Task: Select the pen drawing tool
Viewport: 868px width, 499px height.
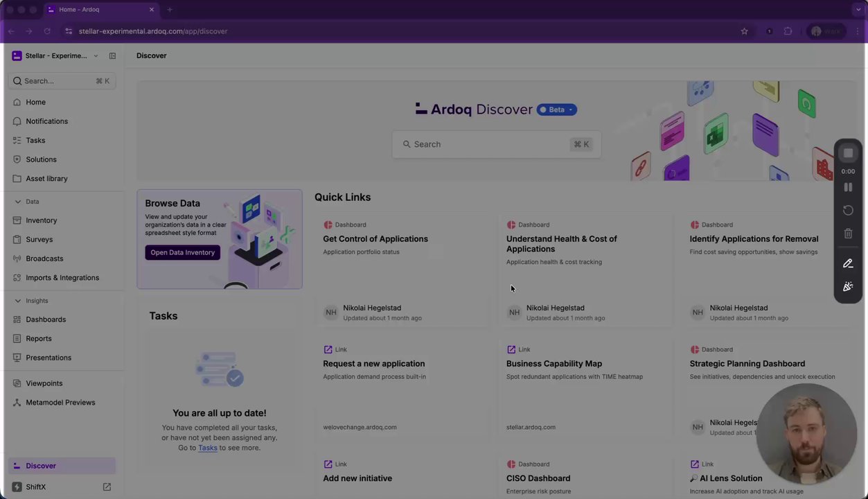Action: point(848,263)
